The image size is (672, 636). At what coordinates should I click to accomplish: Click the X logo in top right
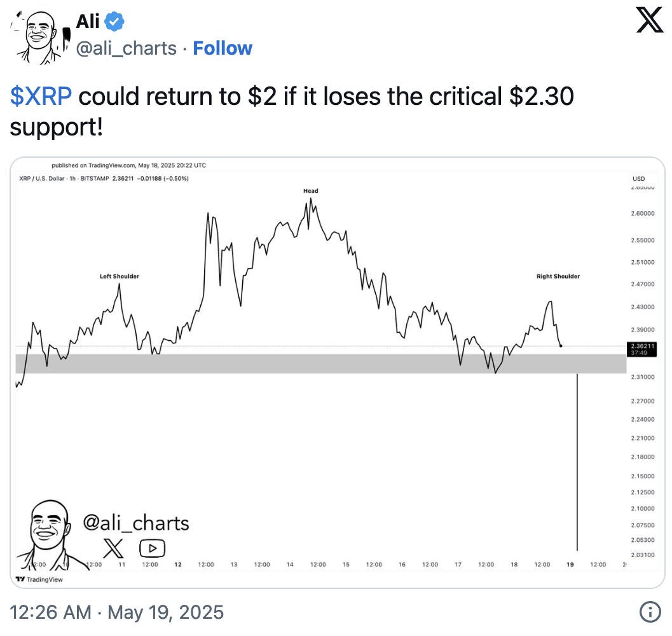point(649,21)
